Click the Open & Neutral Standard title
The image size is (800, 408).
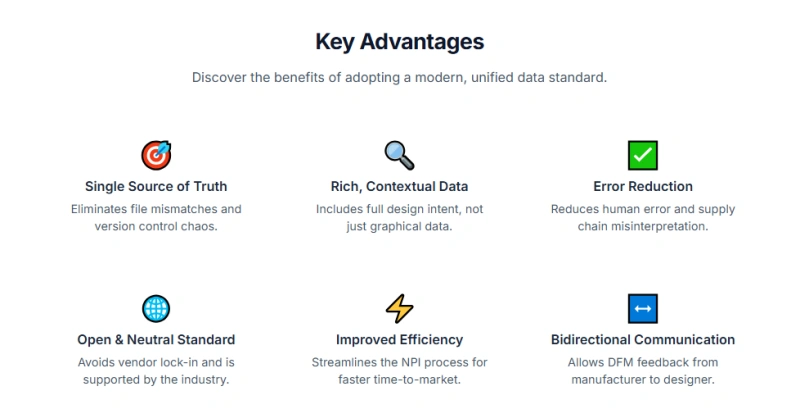coord(156,339)
